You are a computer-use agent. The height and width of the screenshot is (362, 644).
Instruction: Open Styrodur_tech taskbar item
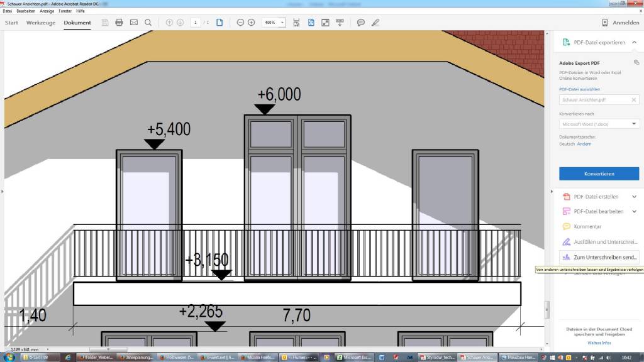(x=438, y=358)
